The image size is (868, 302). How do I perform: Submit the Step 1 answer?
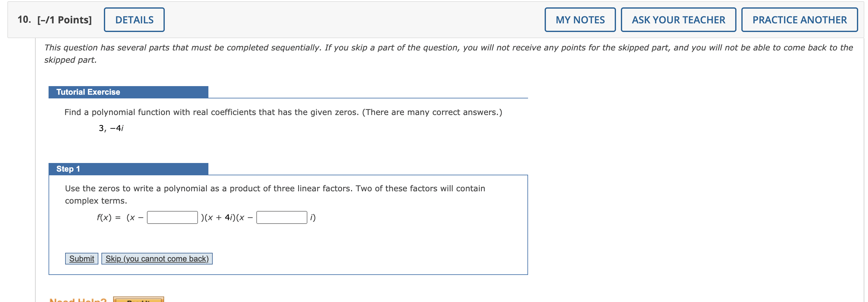[x=81, y=259]
